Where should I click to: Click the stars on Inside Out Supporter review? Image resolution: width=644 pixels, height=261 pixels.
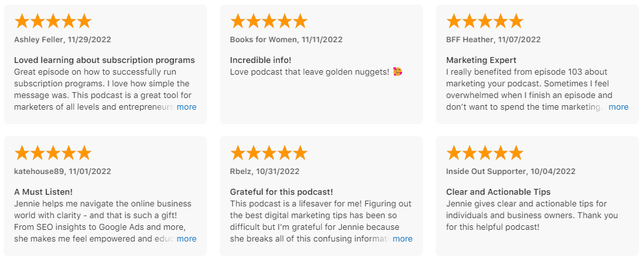[x=484, y=153]
